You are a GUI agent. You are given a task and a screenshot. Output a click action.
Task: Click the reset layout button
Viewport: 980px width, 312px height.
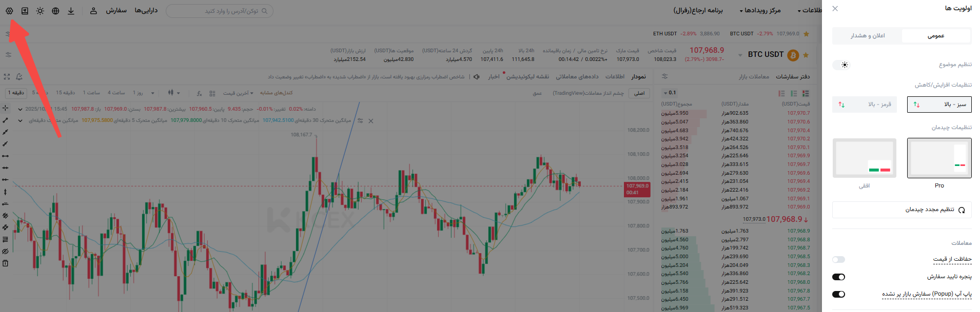pyautogui.click(x=901, y=210)
